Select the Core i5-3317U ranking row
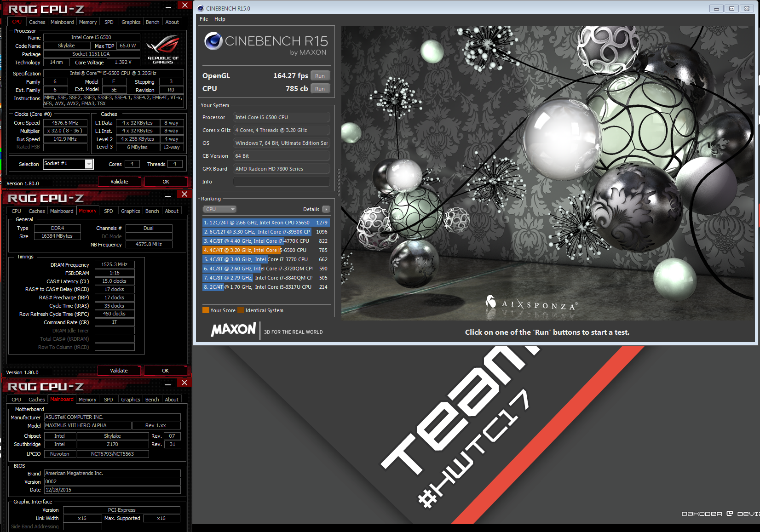The height and width of the screenshot is (532, 760). (x=266, y=287)
